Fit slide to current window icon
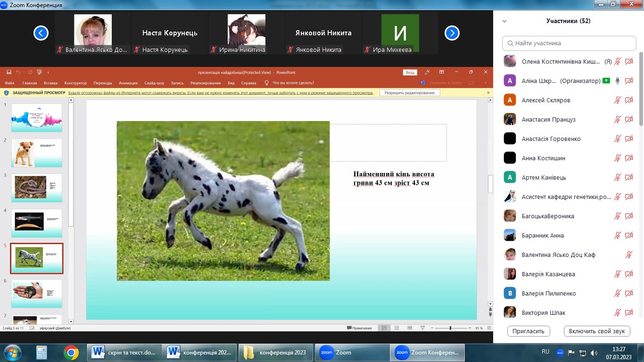This screenshot has height=362, width=644. tap(490, 328)
